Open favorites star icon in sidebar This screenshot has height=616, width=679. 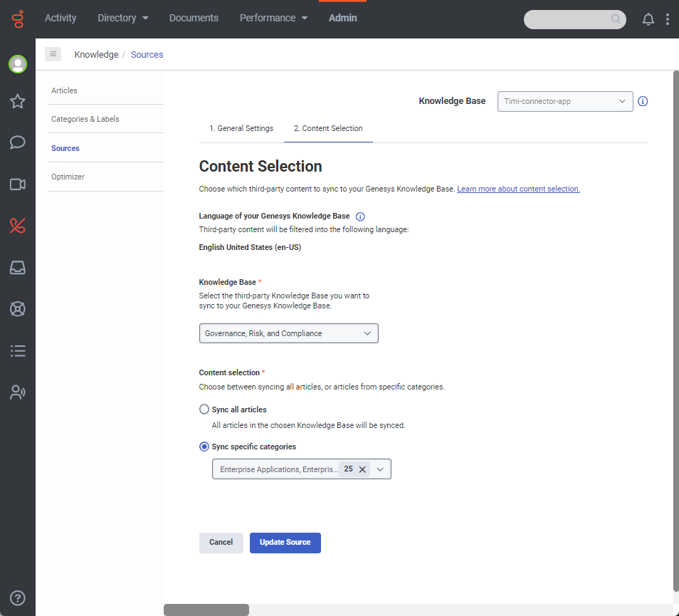(18, 101)
